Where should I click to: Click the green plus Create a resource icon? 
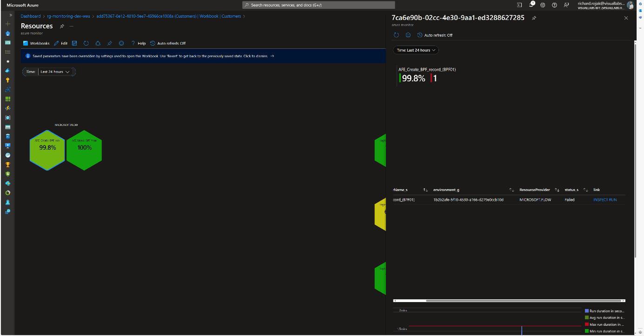[x=7, y=24]
